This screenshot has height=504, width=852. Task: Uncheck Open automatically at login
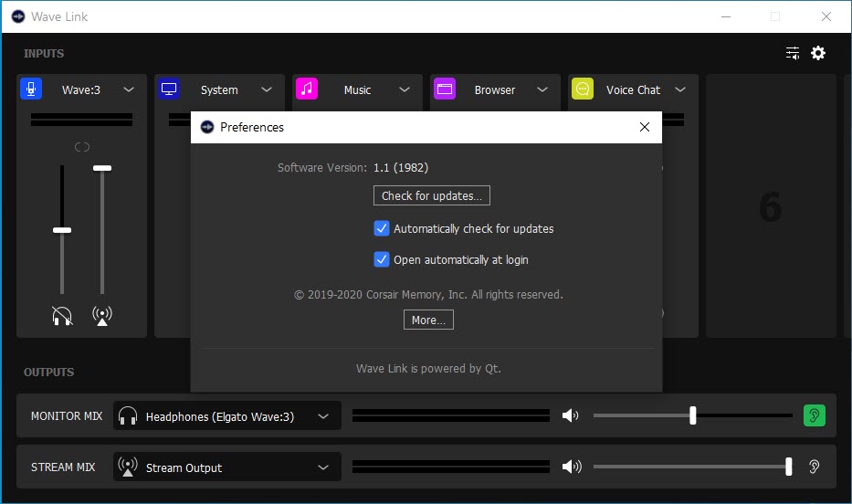[382, 259]
